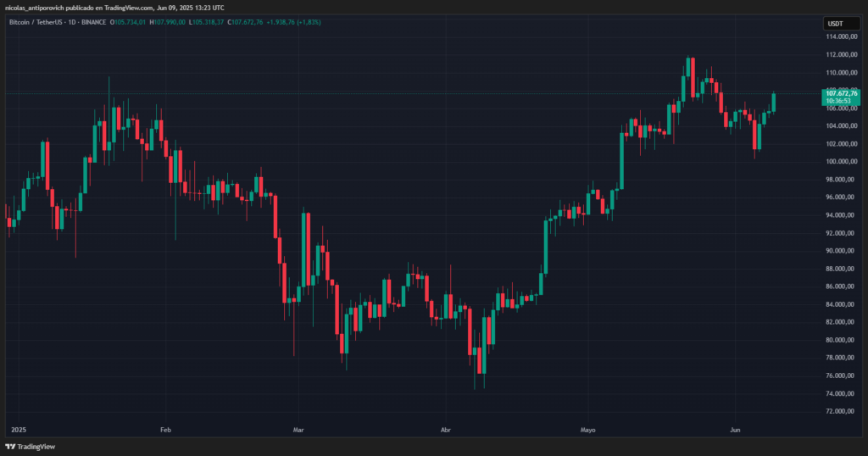
Task: Click the nicolas_antiporovich publication header text
Action: pos(114,8)
